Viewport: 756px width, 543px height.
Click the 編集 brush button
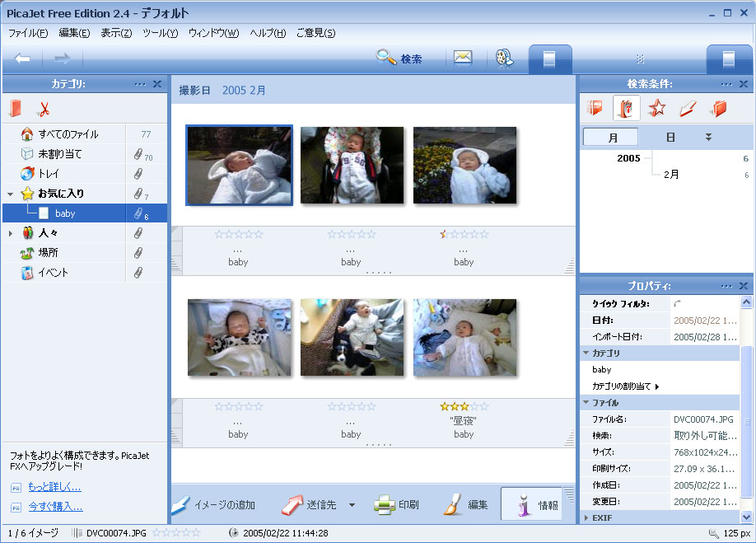click(x=465, y=505)
